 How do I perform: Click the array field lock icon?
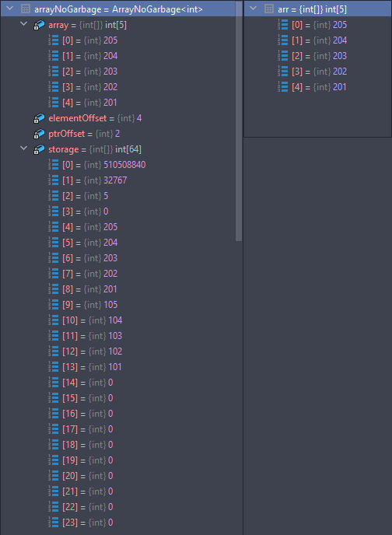pos(39,25)
